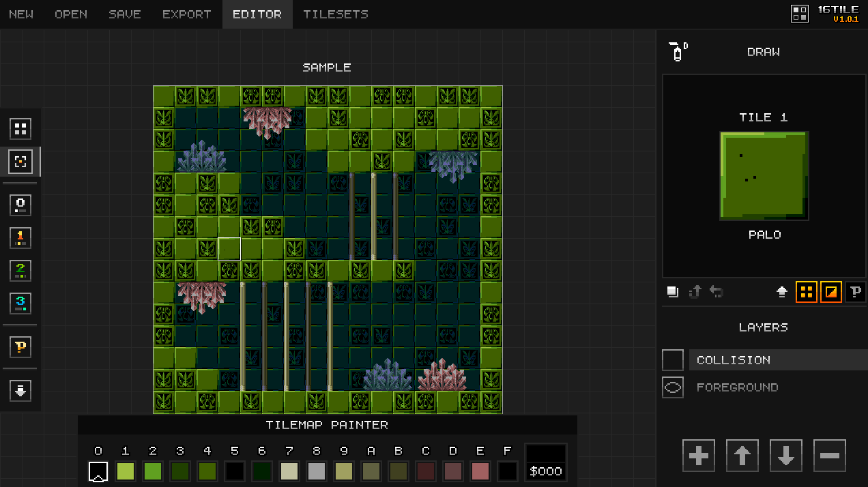Click the spray can draw tool icon
Screen dimensions: 868x487
click(678, 52)
